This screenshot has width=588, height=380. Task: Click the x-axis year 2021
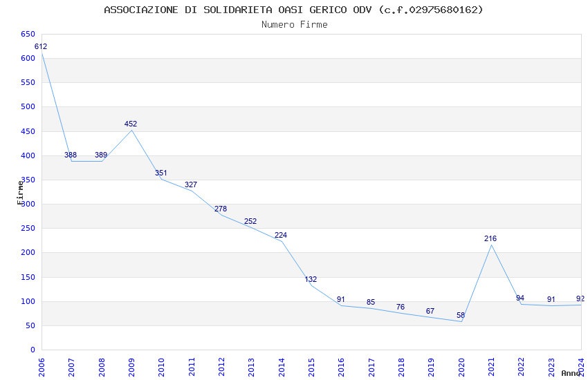click(491, 367)
